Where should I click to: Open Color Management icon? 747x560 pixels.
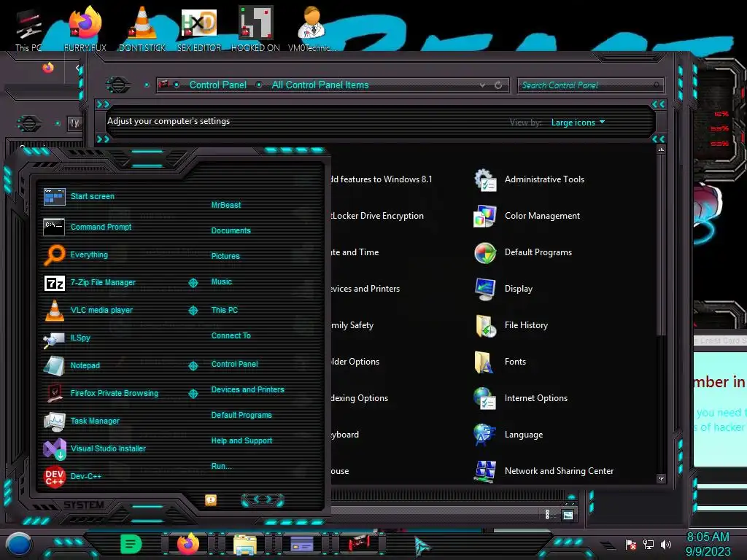(x=485, y=216)
